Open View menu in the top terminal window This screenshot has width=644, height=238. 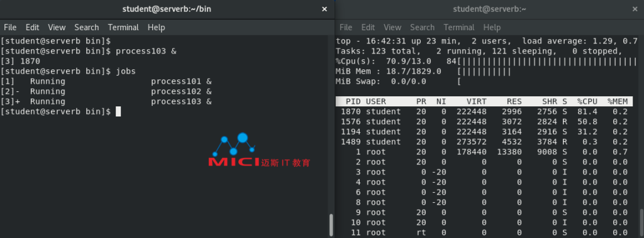point(392,28)
